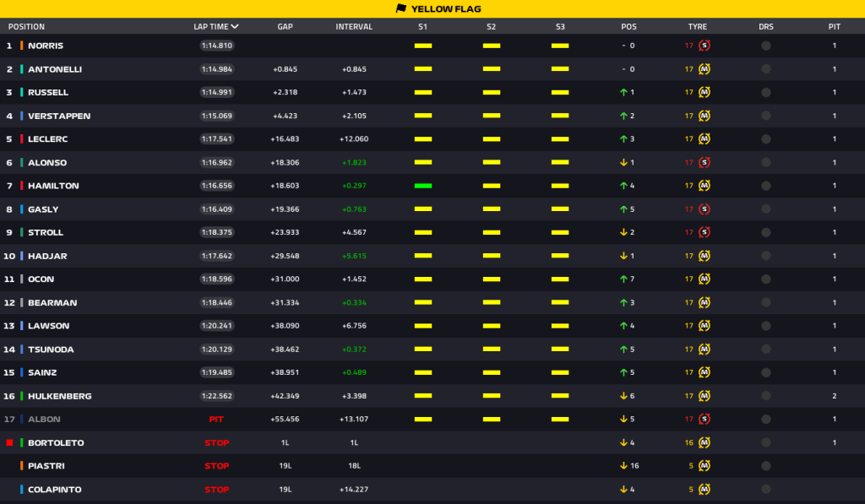Click Stroll's soft tyre icon
Screen dimensions: 865x504
(704, 232)
